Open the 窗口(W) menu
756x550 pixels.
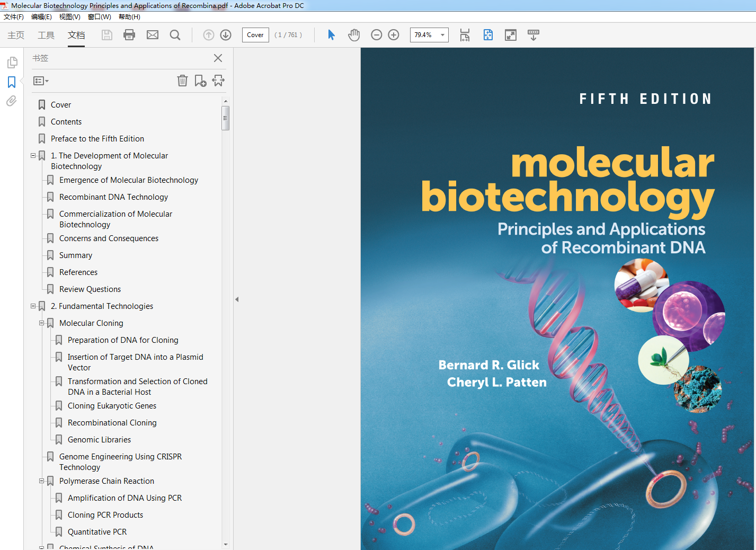coord(99,17)
